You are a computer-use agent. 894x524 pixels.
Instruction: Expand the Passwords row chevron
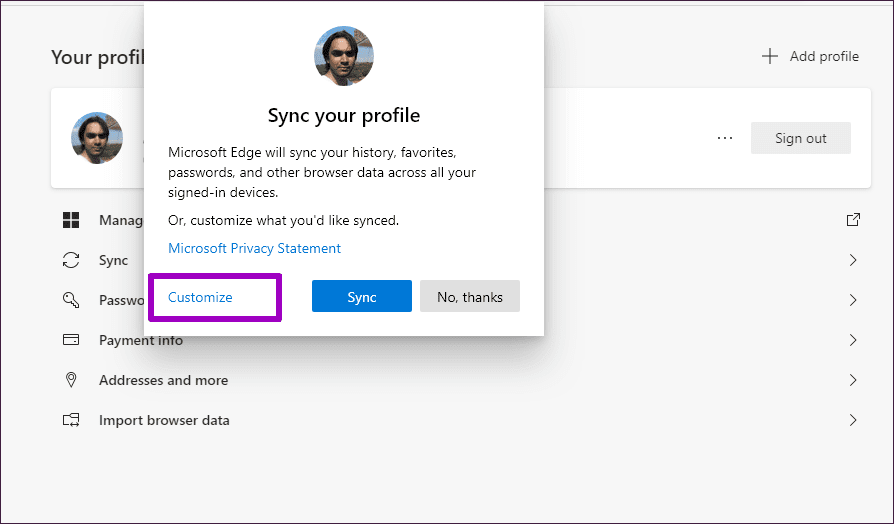tap(853, 300)
